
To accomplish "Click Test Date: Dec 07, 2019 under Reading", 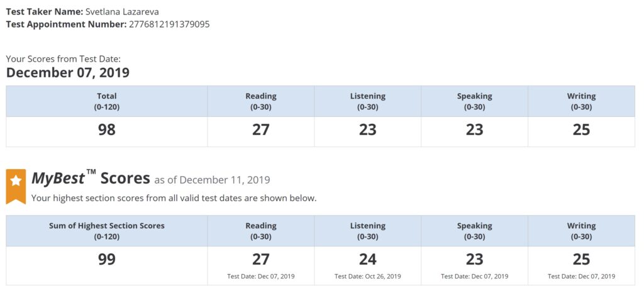I will (261, 276).
